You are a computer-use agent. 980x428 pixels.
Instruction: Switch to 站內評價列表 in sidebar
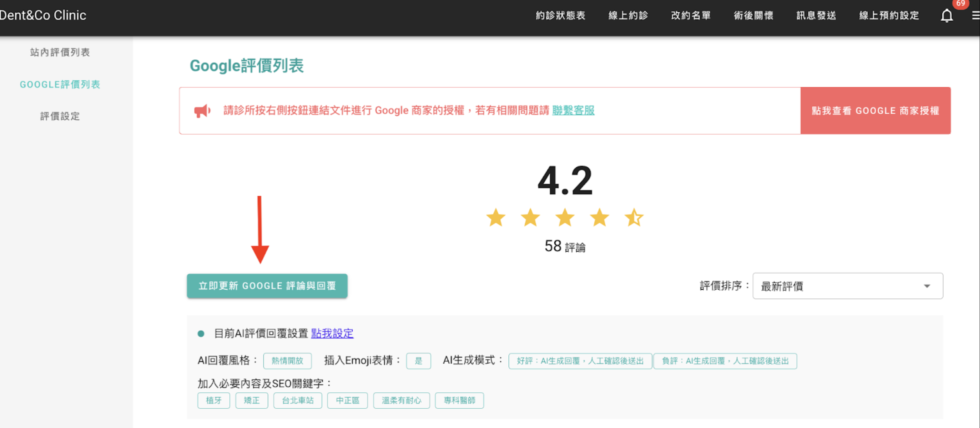(x=60, y=52)
